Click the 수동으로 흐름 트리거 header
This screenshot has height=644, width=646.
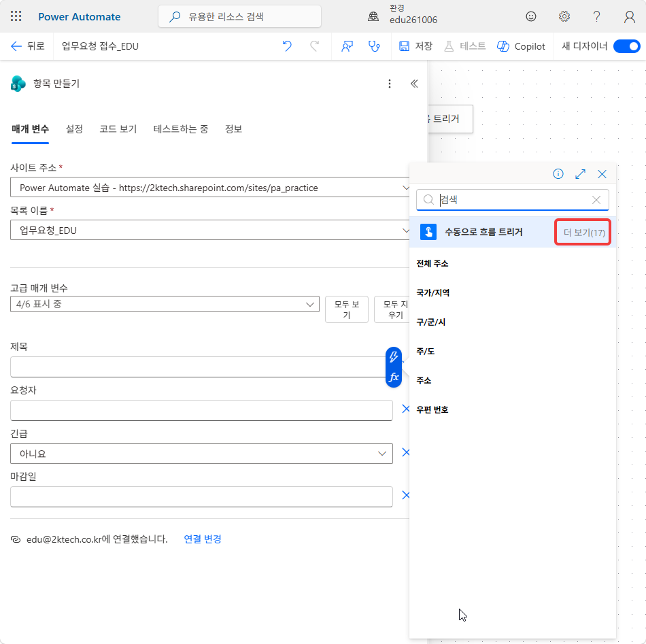coord(483,232)
